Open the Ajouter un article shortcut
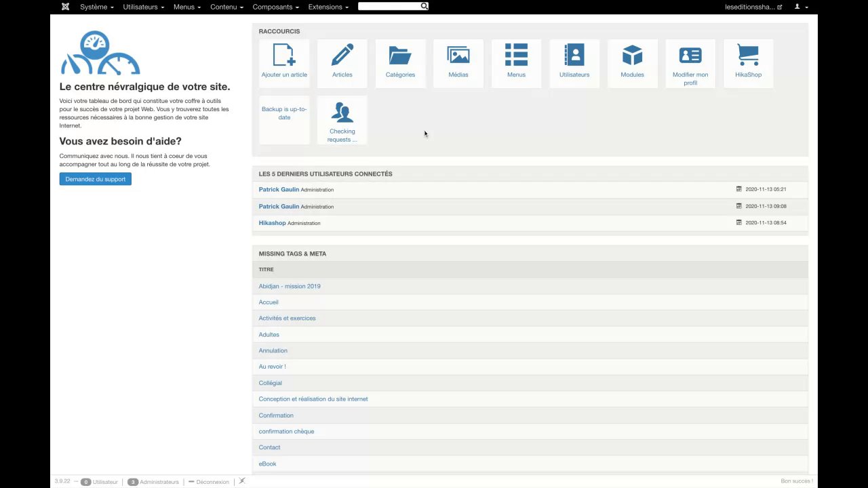The height and width of the screenshot is (488, 868). tap(284, 63)
